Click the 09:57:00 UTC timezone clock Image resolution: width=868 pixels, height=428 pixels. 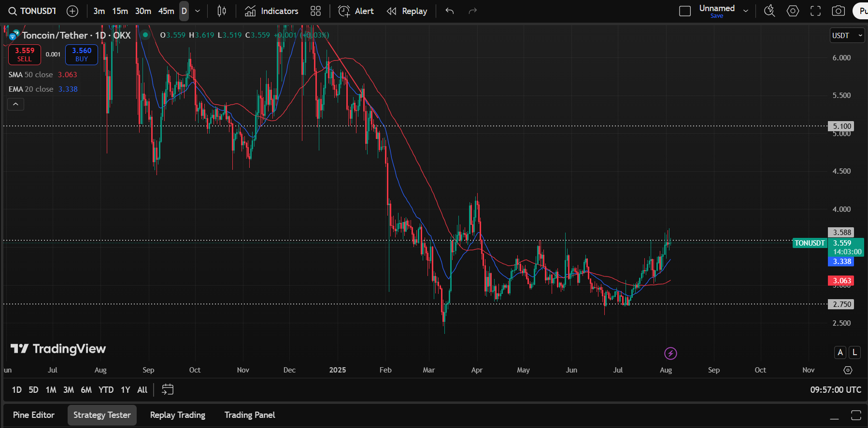[x=836, y=390]
